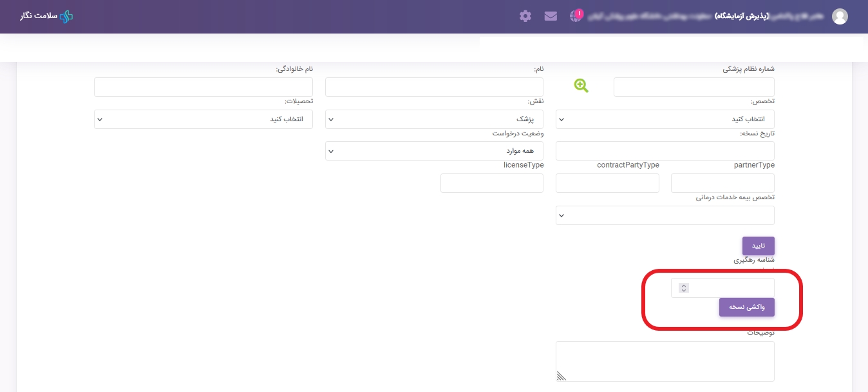Screen dimensions: 868x392
Task: Click the licenseType input box
Action: 491,183
